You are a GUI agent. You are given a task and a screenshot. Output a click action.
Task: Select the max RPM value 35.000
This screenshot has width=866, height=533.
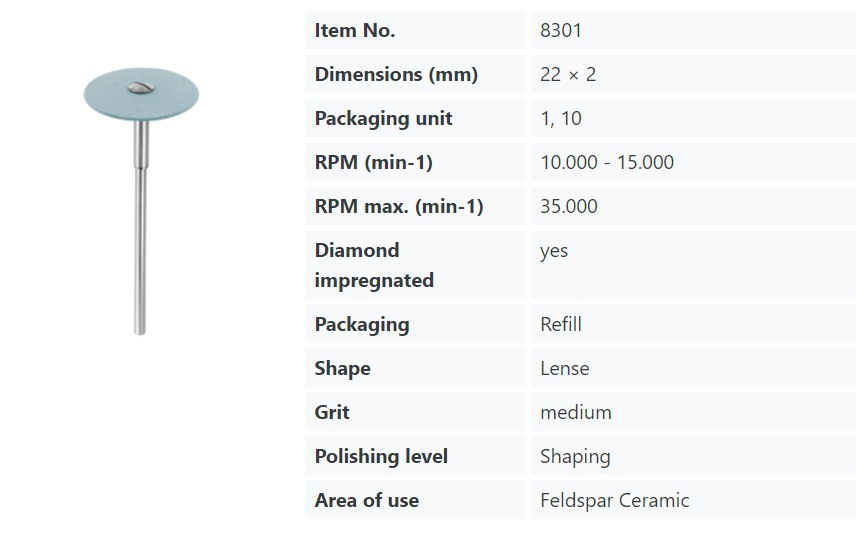pyautogui.click(x=569, y=207)
